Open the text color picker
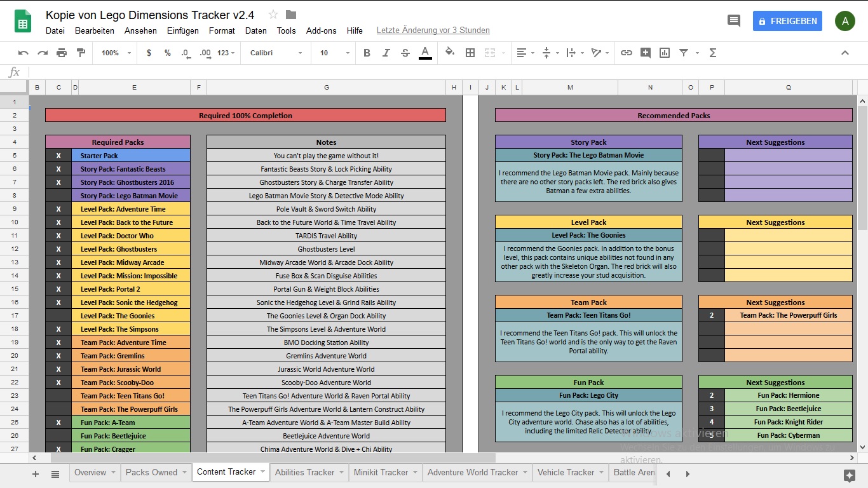868x488 pixels. pos(425,53)
